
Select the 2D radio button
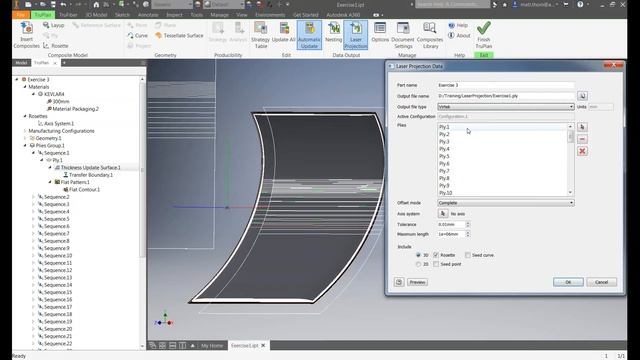click(418, 264)
